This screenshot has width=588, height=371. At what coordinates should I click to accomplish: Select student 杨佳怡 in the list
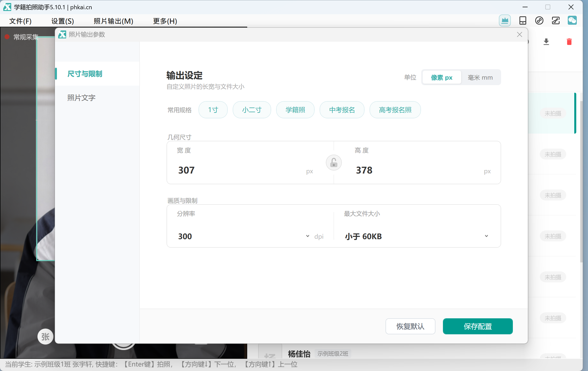(299, 354)
